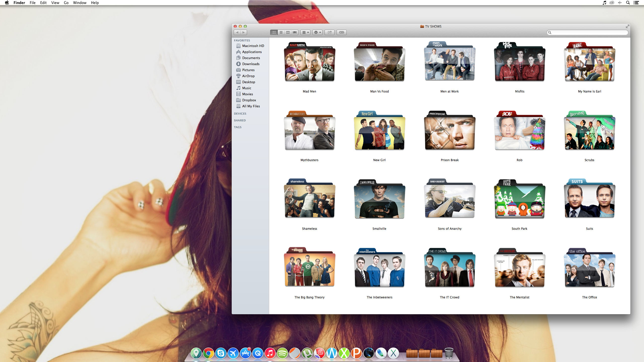Screen dimensions: 644x362
Task: Launch the green Excel icon in Dock
Action: click(344, 353)
